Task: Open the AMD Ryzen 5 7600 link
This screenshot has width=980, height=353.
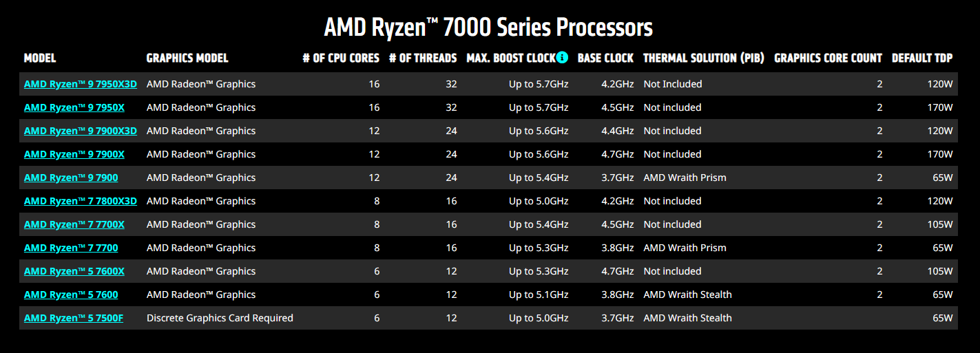Action: [71, 295]
